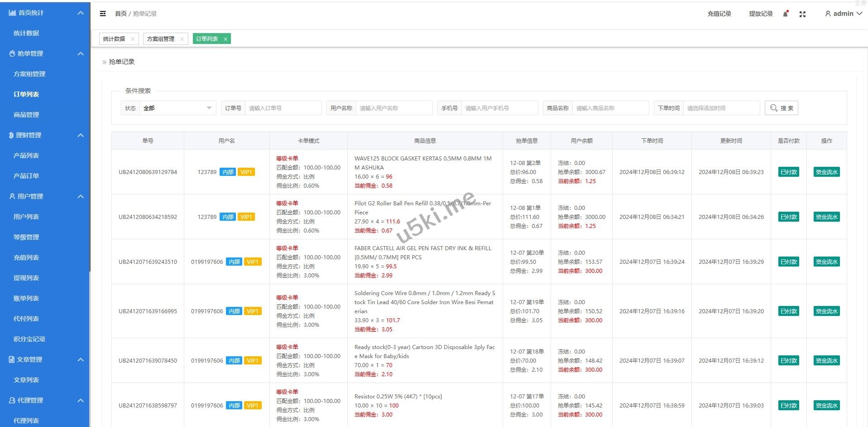Screen dimensions: 868x427
Task: Close the 统计数据 tab with its X
Action: [x=132, y=39]
